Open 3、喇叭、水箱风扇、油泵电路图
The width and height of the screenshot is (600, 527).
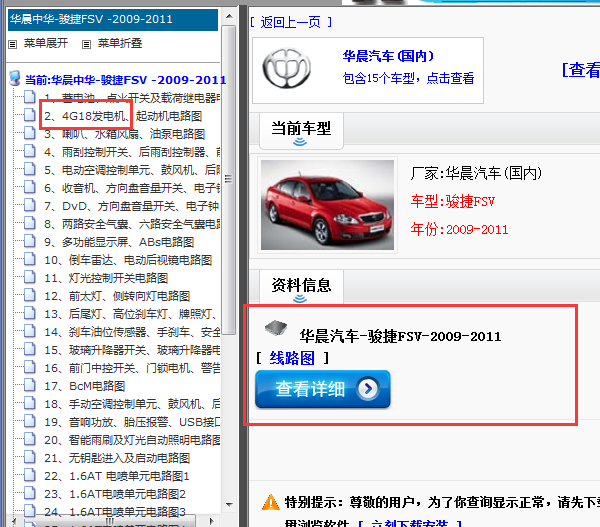click(124, 134)
